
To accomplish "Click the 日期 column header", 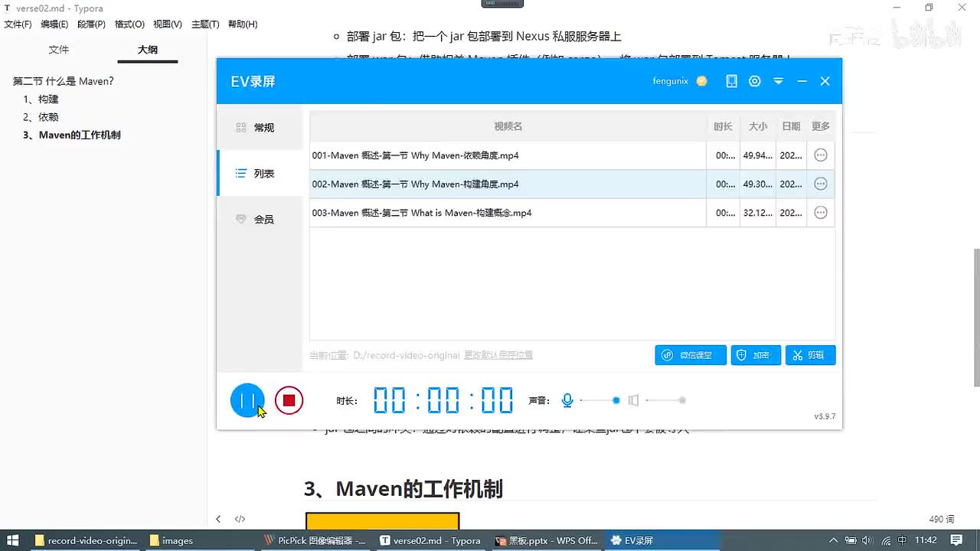I will (791, 126).
